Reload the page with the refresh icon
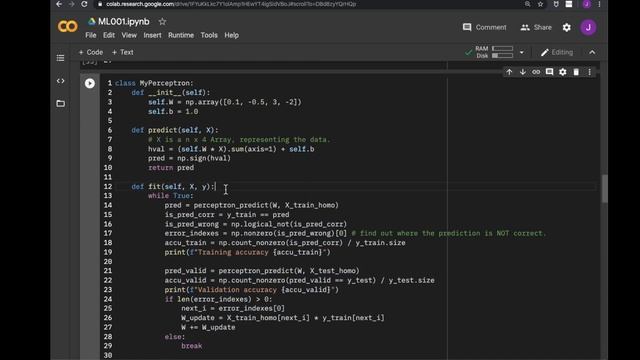This screenshot has width=640, height=360. click(x=84, y=4)
